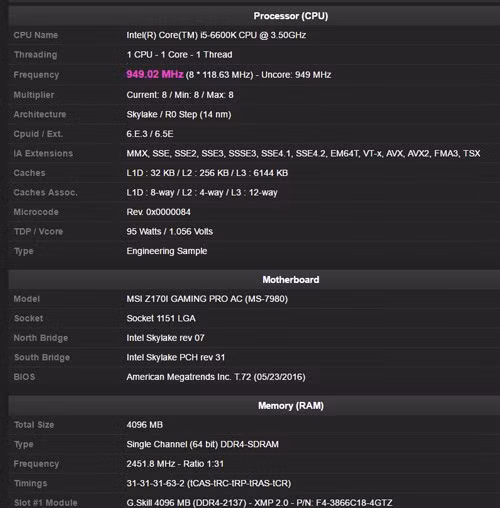Click the IA Extensions instruction list
Image resolution: width=500 pixels, height=508 pixels.
(x=303, y=153)
